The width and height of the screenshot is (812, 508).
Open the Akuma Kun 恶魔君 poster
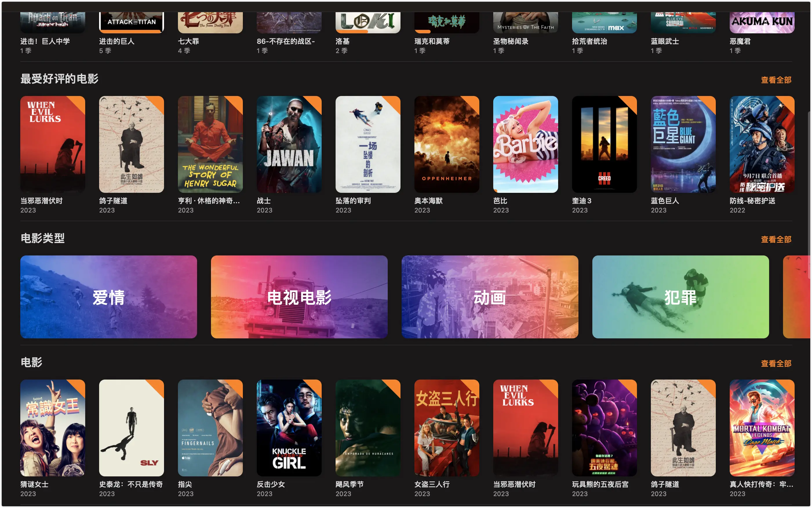tap(762, 23)
